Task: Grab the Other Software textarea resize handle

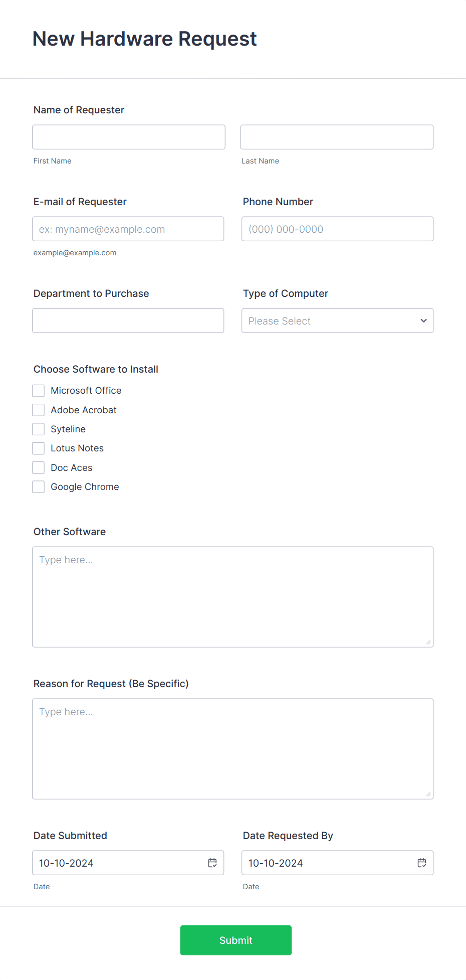Action: (x=428, y=642)
